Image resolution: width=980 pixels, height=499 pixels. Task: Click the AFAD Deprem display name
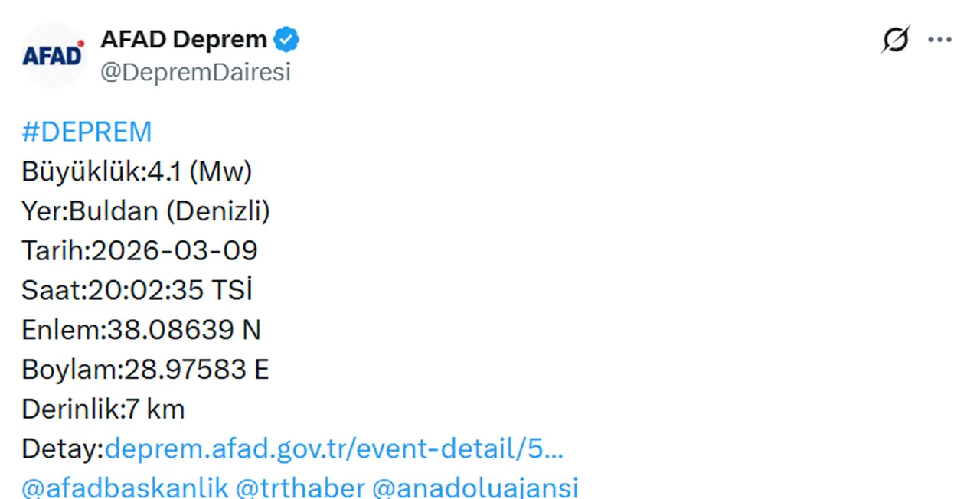point(183,39)
